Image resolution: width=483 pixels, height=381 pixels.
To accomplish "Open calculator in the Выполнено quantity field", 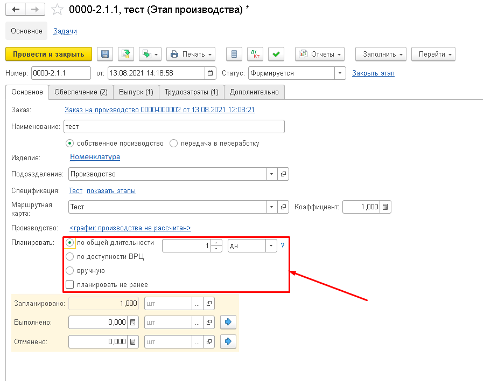I will (133, 322).
